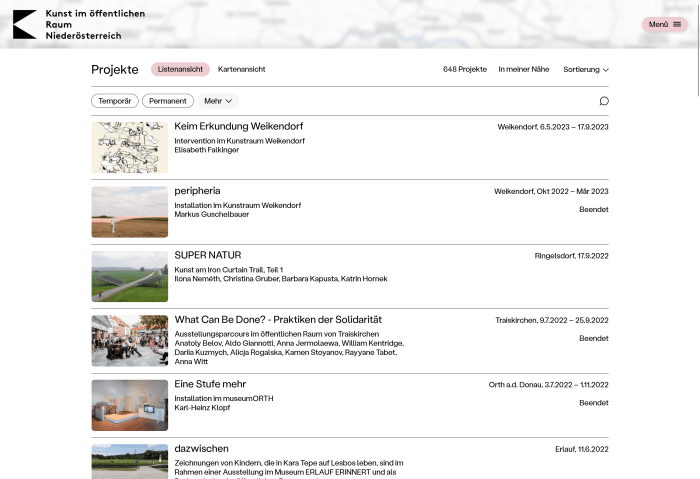The height and width of the screenshot is (479, 700).
Task: Open Eine Stufe mehr project title
Action: click(x=210, y=384)
